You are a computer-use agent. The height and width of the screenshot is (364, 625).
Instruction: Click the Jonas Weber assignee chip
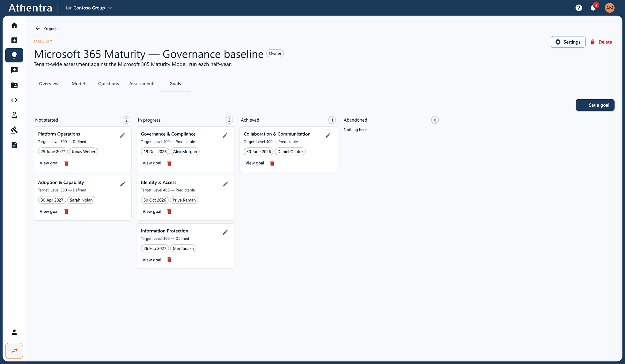tap(84, 152)
